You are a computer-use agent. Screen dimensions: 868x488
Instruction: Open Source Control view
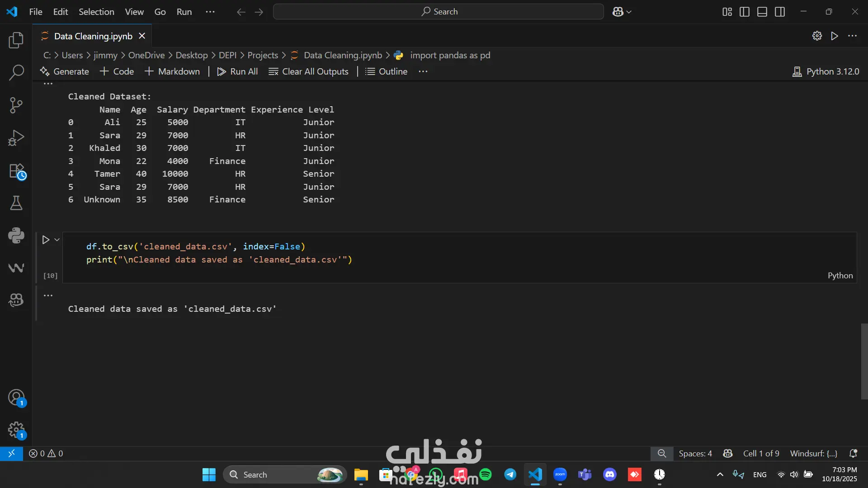point(16,105)
